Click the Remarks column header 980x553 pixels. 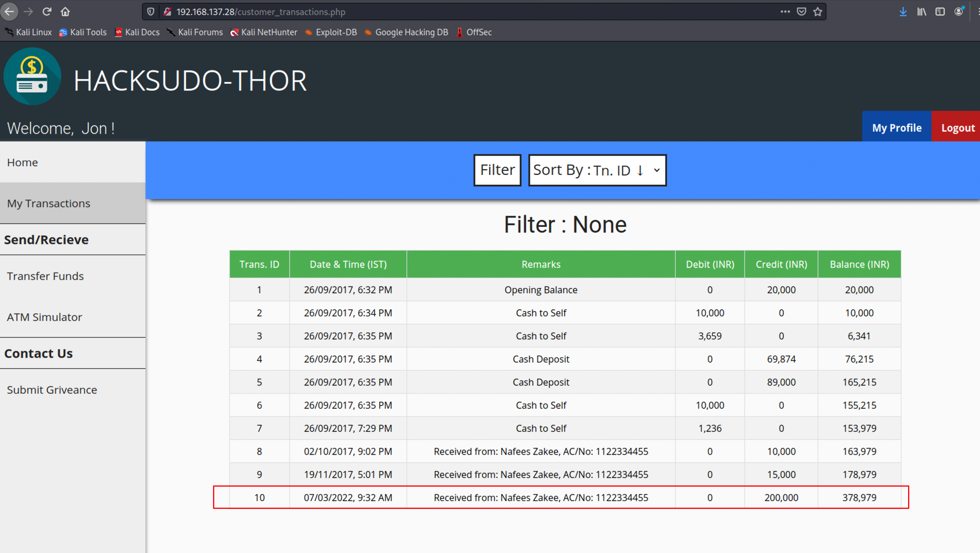pyautogui.click(x=541, y=264)
